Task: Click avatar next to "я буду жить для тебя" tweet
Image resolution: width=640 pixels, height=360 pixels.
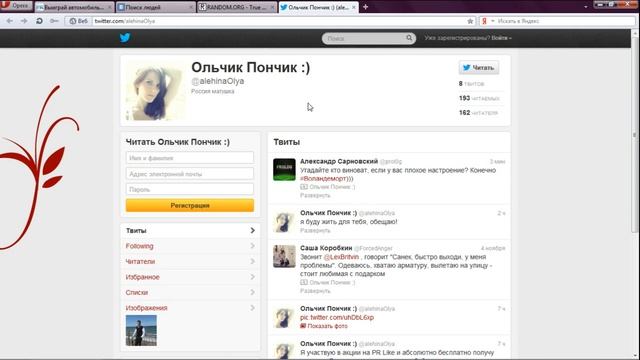Action: [x=284, y=222]
